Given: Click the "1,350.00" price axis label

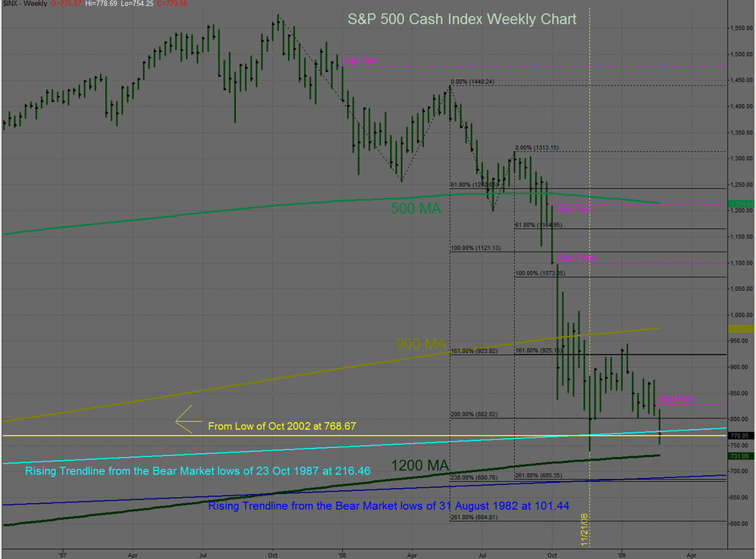Looking at the screenshot, I should point(742,132).
